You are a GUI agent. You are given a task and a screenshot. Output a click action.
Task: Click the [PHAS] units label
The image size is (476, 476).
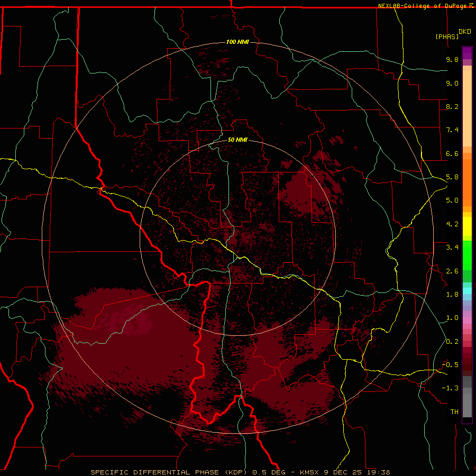[x=447, y=36]
